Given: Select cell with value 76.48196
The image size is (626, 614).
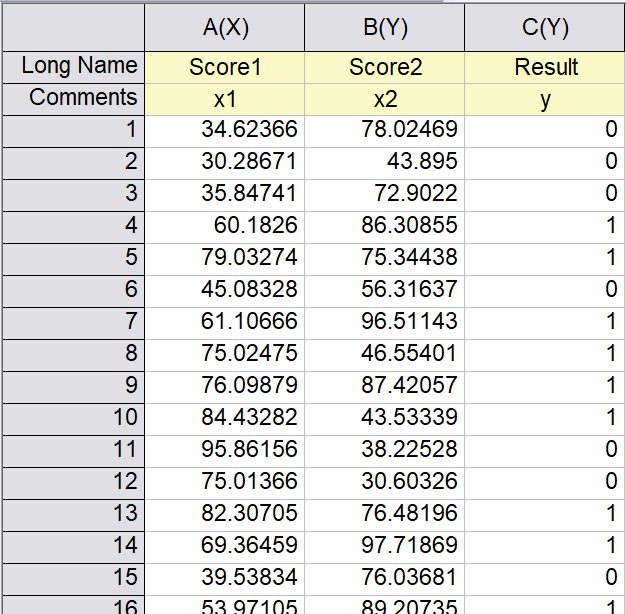Looking at the screenshot, I should tap(385, 515).
